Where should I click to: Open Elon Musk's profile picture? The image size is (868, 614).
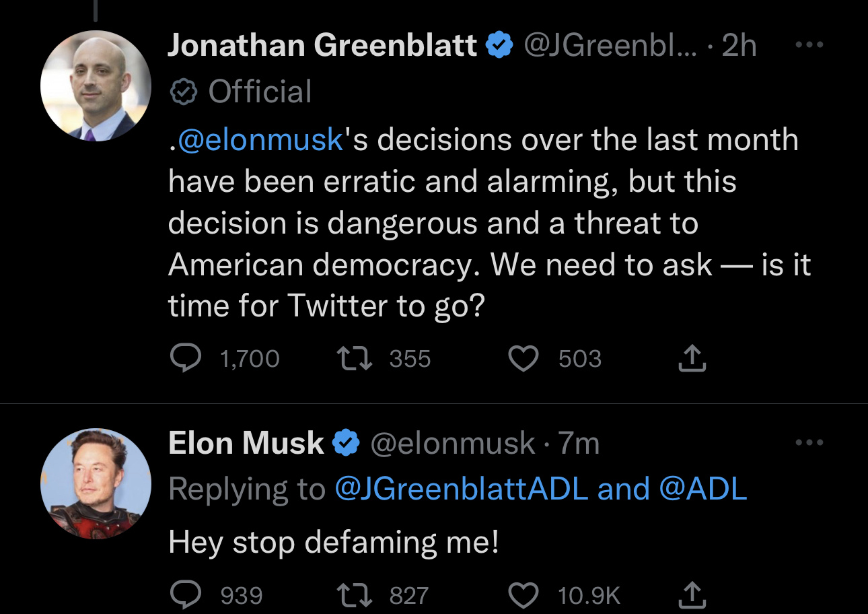pos(96,483)
